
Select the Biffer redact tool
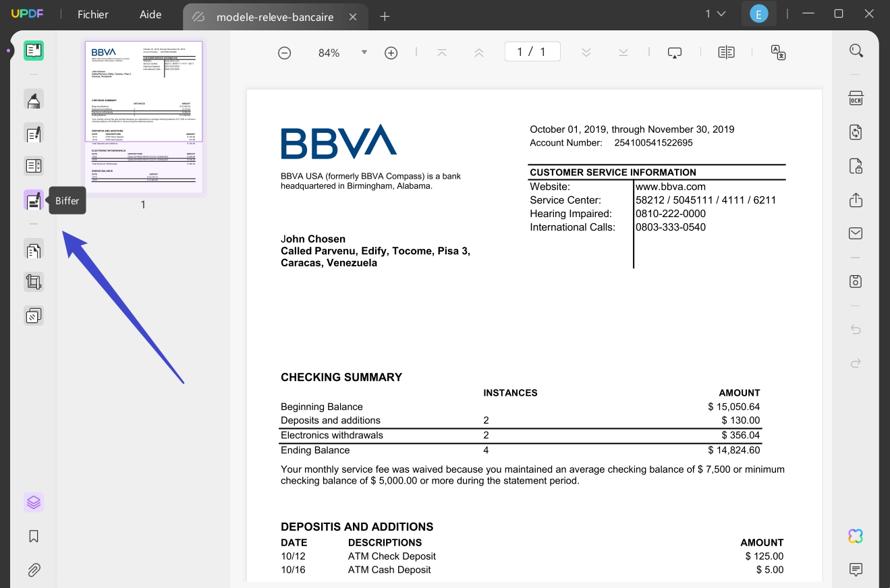(34, 200)
